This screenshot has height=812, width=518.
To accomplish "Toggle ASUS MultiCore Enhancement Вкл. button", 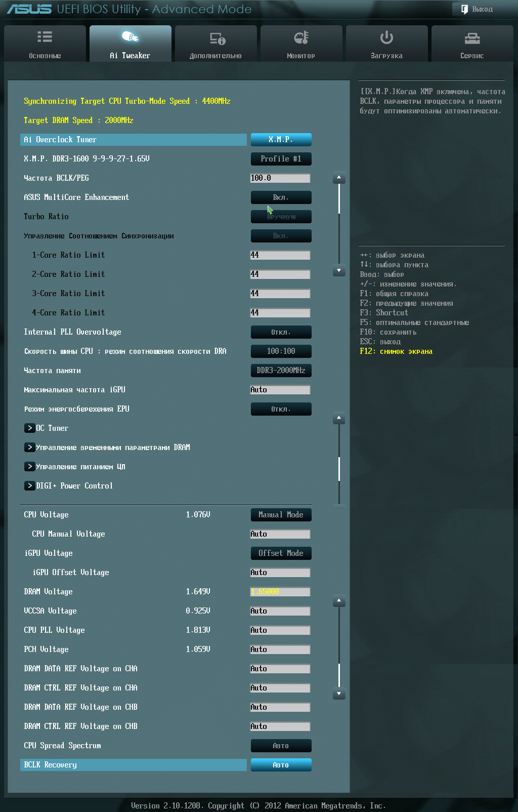I will pyautogui.click(x=281, y=197).
